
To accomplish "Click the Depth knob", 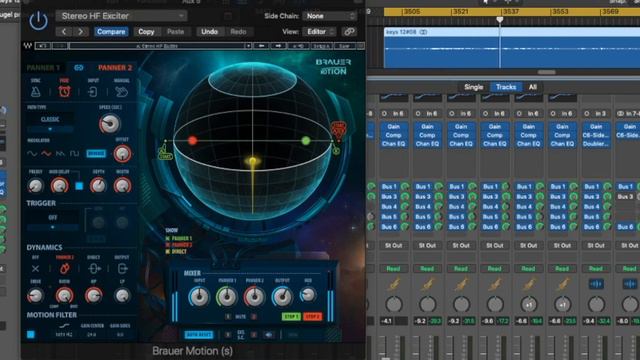I will [98, 185].
